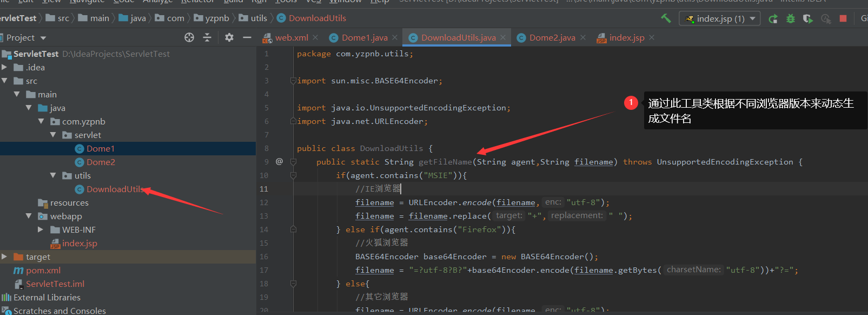Click BASE64Encoder in the line 3 import
868x315 pixels.
point(406,81)
